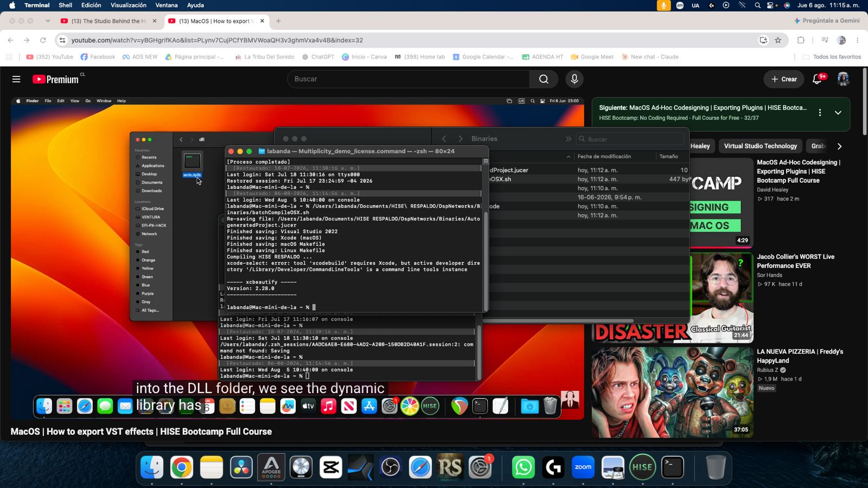Go back in Chrome
Viewport: 868px width, 488px height.
11,40
